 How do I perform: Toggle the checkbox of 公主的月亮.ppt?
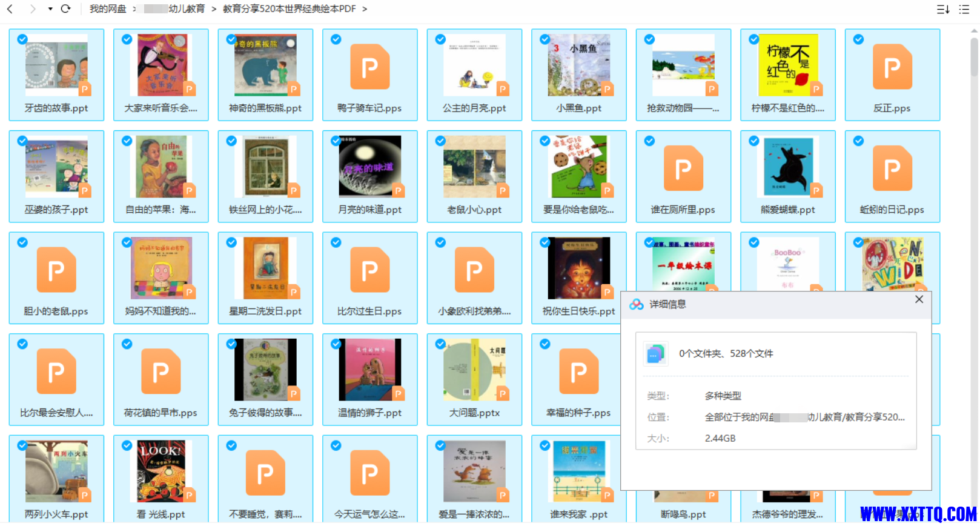click(x=440, y=39)
